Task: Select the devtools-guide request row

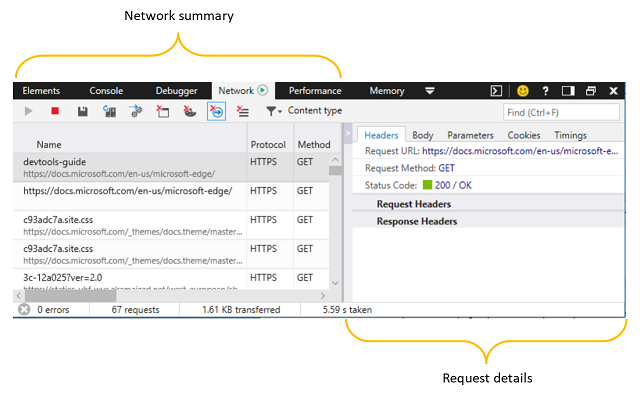Action: (171, 167)
